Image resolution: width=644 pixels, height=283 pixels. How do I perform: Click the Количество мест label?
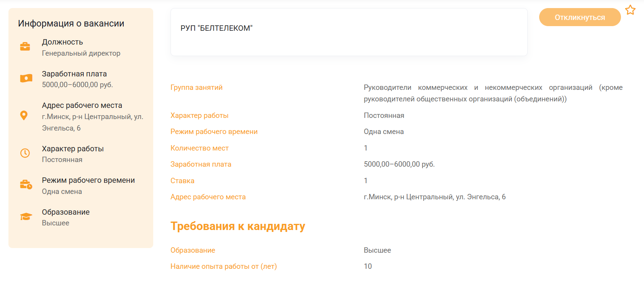tap(199, 148)
